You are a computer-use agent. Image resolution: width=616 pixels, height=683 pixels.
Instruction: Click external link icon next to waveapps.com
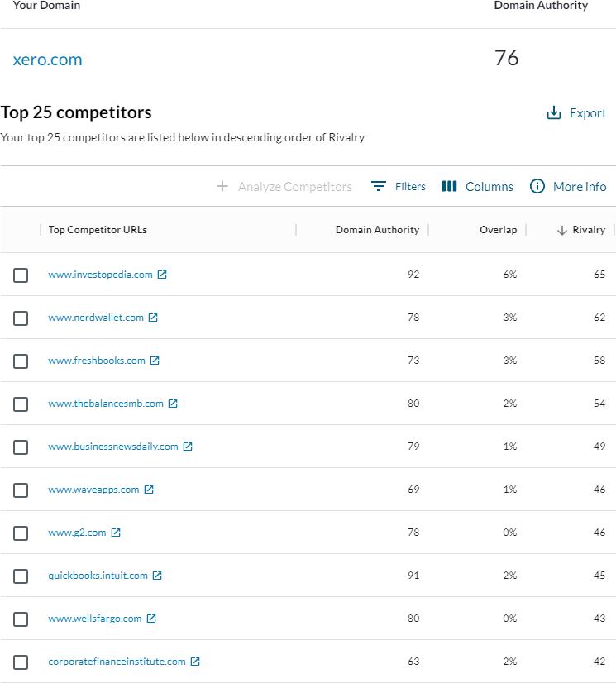click(x=149, y=490)
